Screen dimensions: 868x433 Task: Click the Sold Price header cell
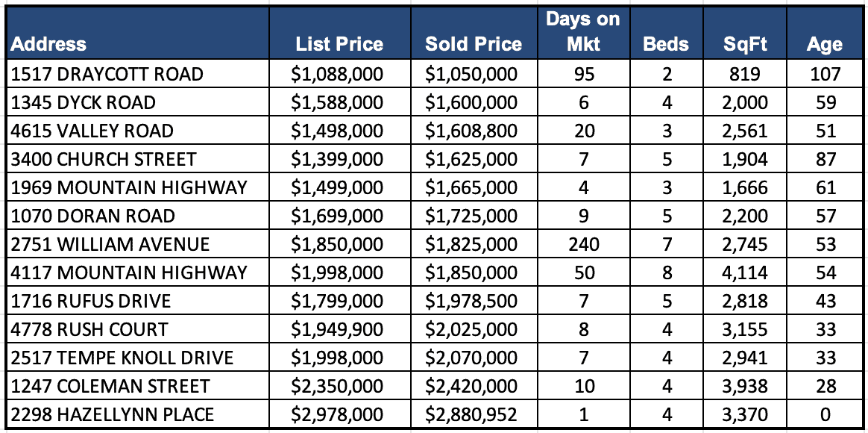(474, 44)
